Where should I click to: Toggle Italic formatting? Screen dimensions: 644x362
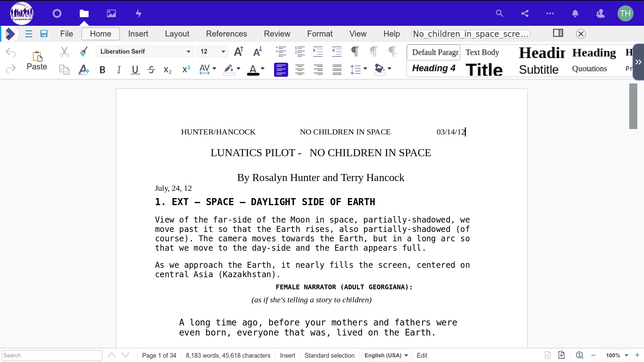119,70
